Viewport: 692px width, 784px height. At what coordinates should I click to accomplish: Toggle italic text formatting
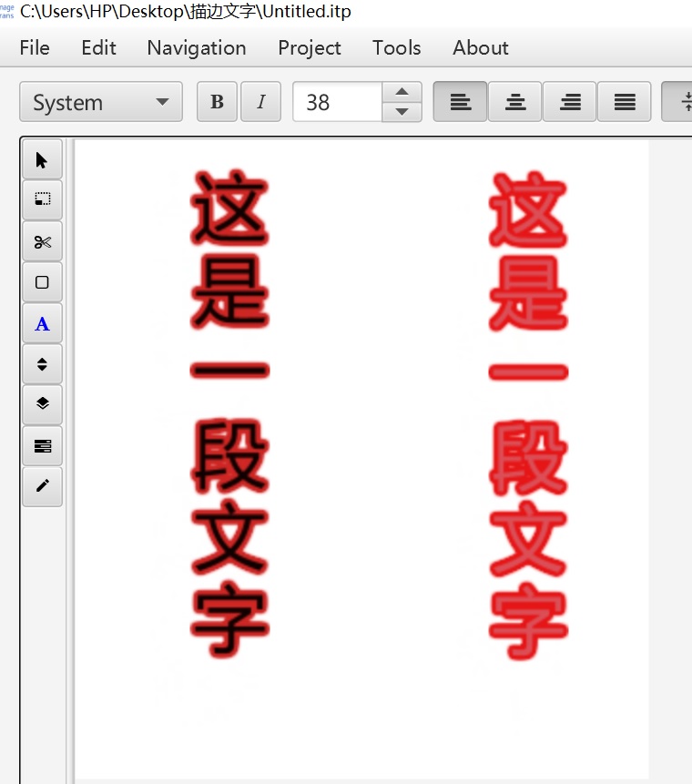click(x=260, y=102)
